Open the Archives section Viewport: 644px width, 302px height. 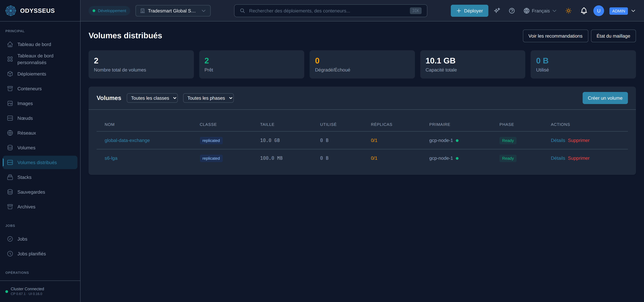point(40,207)
